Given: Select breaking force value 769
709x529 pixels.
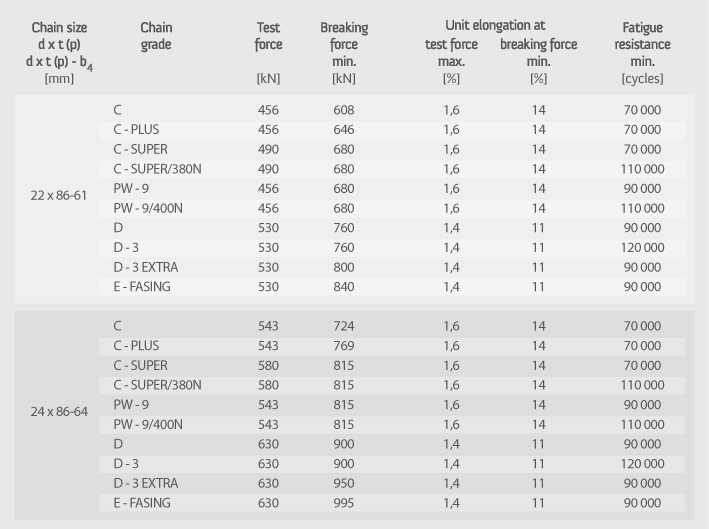Looking at the screenshot, I should (344, 346).
